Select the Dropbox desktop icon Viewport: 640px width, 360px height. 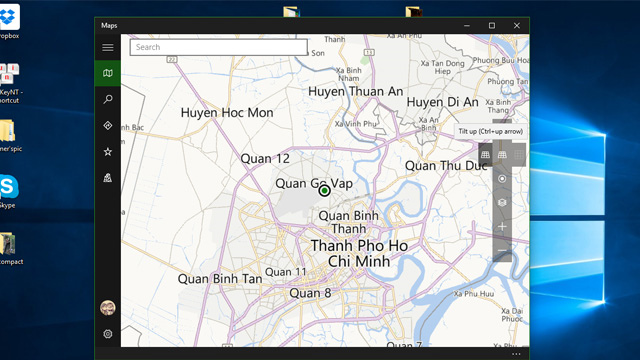click(x=9, y=21)
